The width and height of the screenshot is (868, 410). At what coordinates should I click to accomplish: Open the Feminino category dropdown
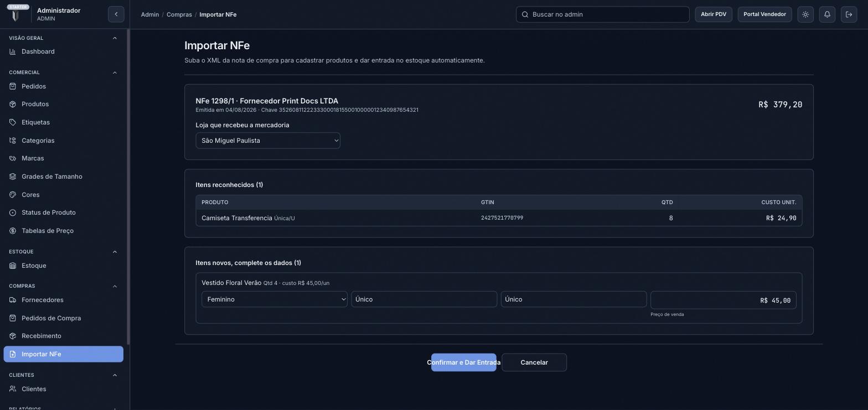tap(275, 299)
